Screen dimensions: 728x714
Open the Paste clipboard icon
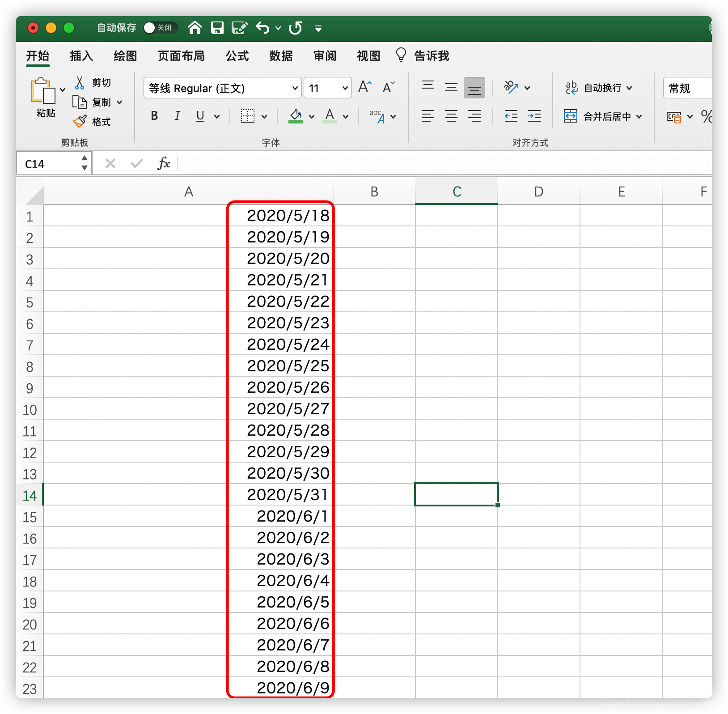click(x=43, y=91)
